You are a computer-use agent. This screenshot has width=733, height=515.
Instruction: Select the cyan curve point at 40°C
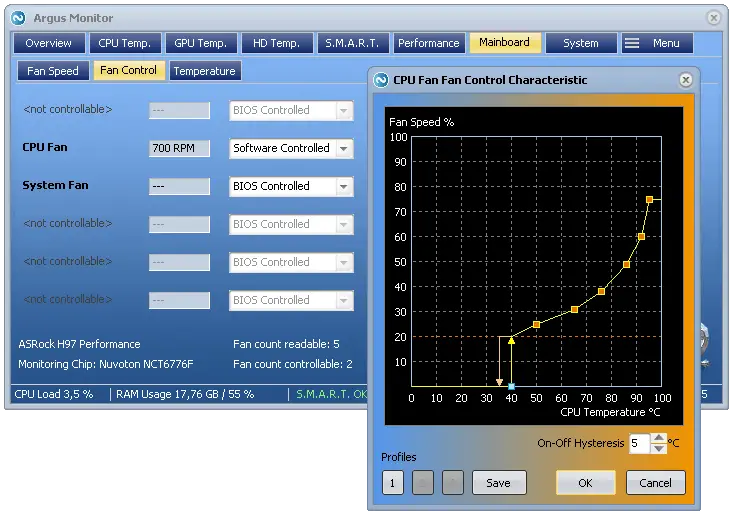click(511, 386)
